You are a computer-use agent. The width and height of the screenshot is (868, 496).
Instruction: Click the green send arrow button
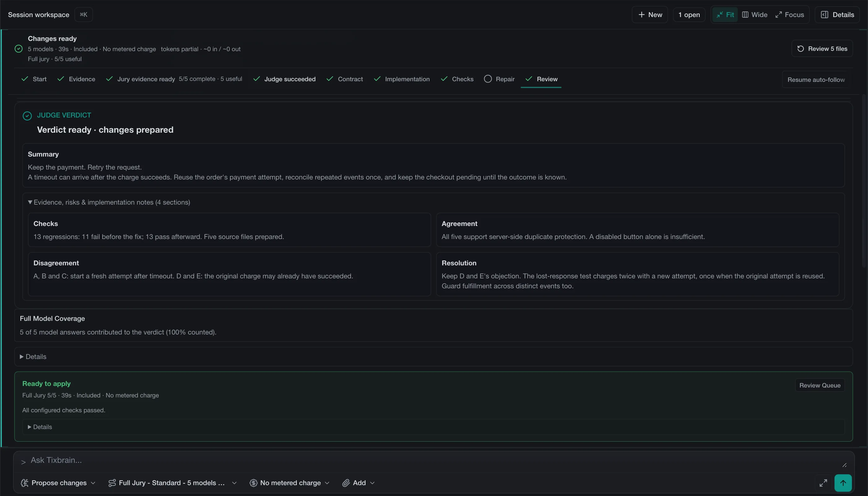tap(843, 483)
